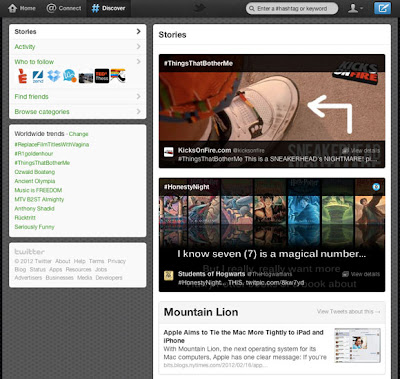Focus the hashtag or keyword search field
The height and width of the screenshot is (379, 400).
(x=292, y=9)
